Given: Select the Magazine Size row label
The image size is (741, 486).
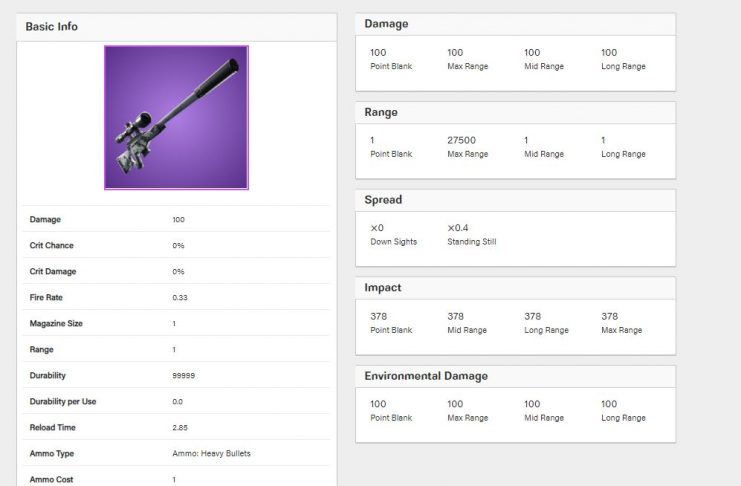Looking at the screenshot, I should tap(56, 323).
